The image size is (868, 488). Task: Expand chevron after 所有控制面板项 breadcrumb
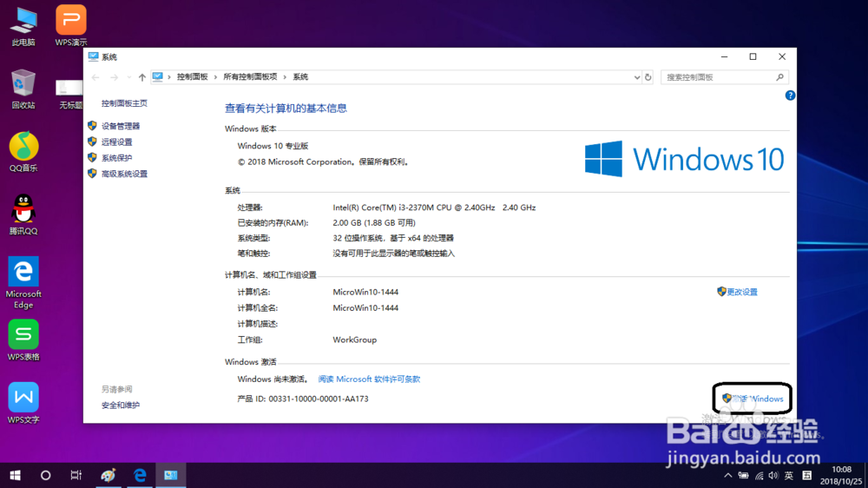click(285, 77)
